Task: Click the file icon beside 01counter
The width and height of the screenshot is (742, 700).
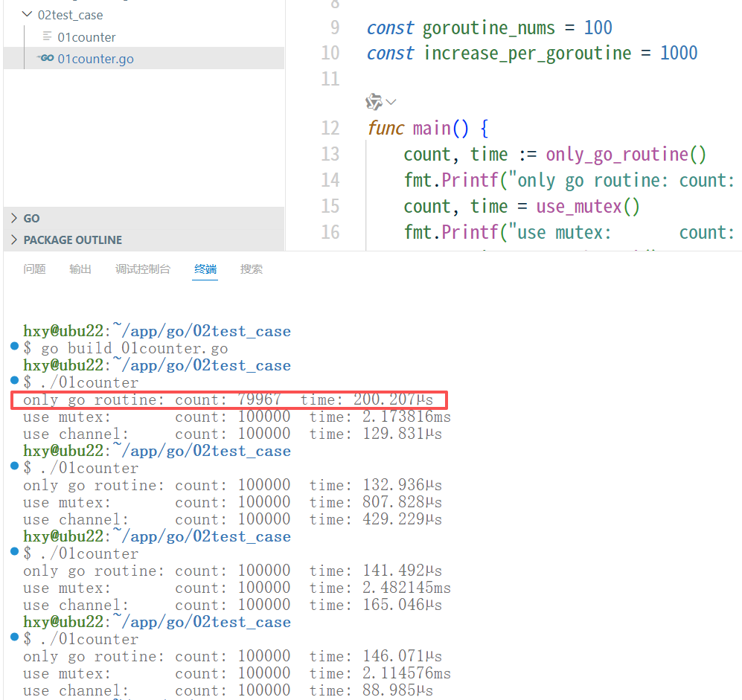Action: [47, 36]
